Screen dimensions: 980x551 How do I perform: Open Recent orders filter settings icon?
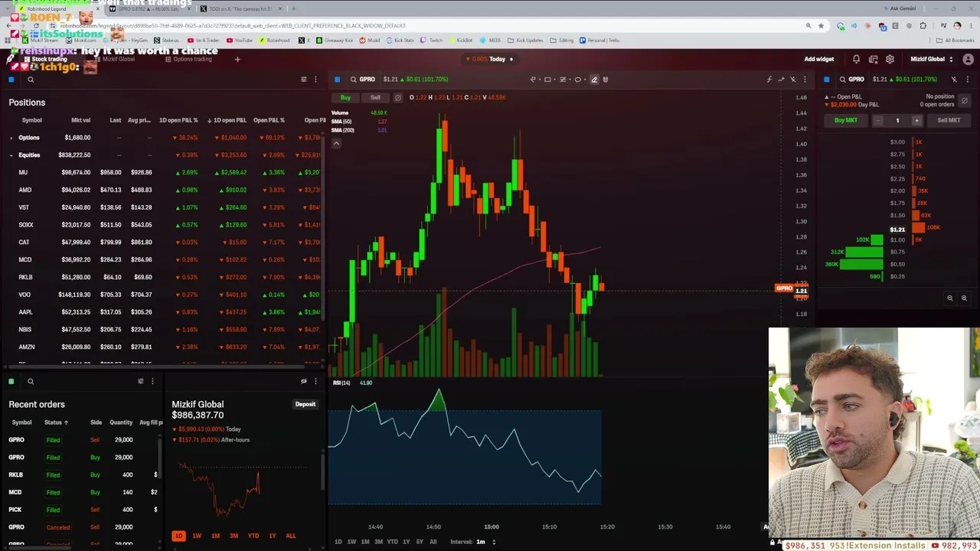(x=140, y=381)
